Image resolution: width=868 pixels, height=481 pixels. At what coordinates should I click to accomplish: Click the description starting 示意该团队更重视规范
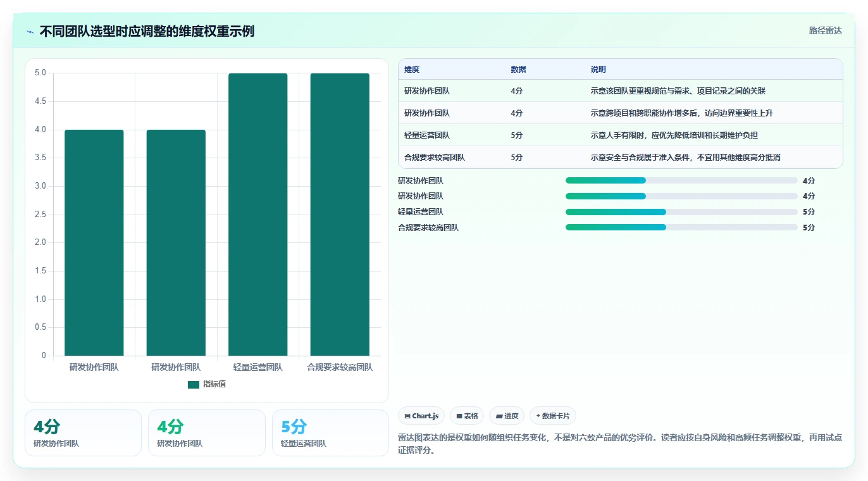coord(678,91)
